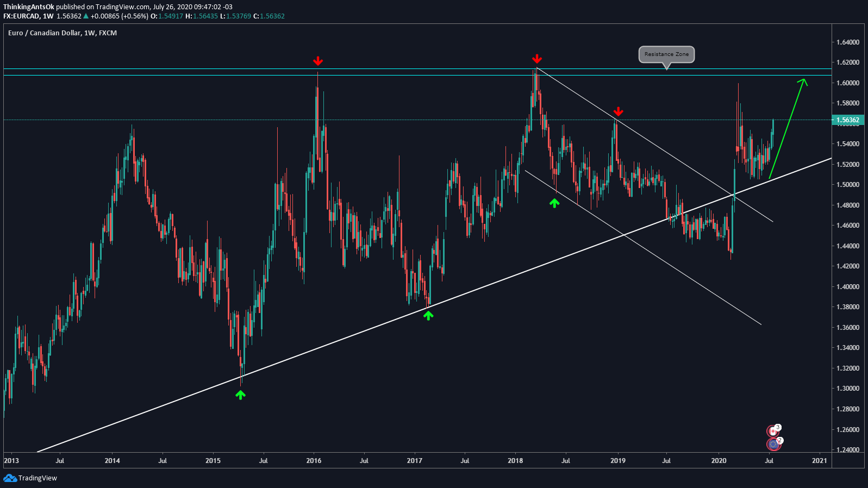
Task: Click the 2014 label on the time axis
Action: [x=113, y=461]
